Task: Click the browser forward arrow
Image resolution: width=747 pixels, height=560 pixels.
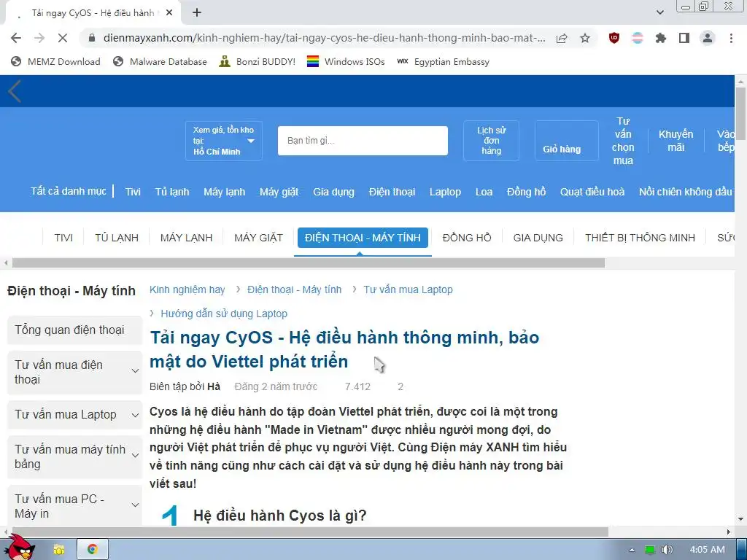Action: point(39,38)
